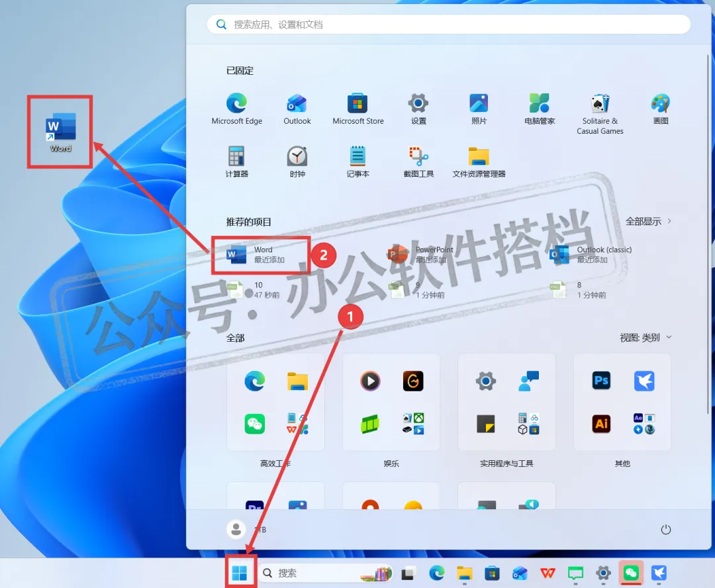The image size is (715, 588).
Task: Open WeChat in 高效工作 group
Action: click(x=254, y=424)
